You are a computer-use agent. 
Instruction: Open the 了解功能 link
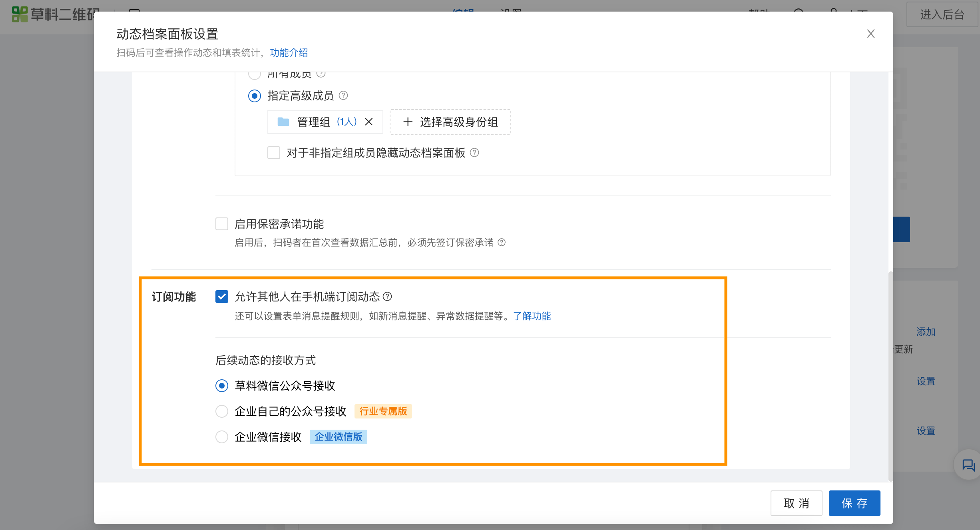532,316
